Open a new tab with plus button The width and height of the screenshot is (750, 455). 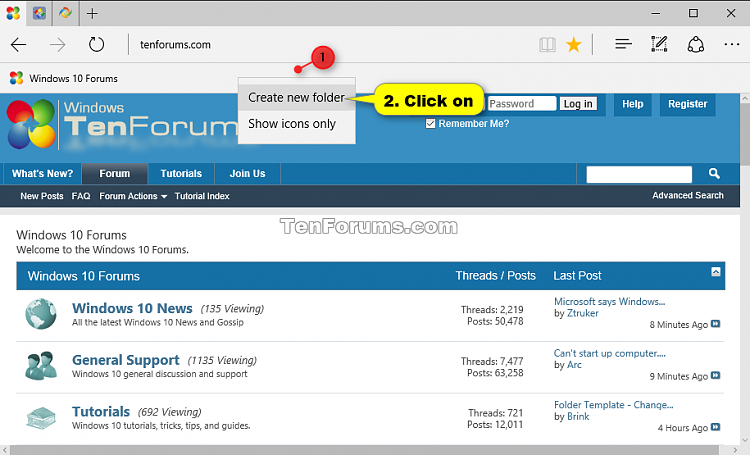click(92, 13)
